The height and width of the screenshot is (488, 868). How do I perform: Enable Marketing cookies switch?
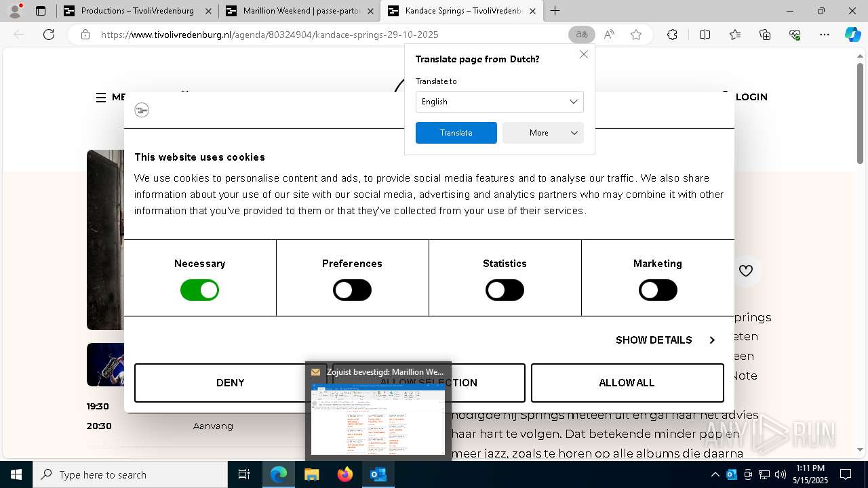point(658,290)
